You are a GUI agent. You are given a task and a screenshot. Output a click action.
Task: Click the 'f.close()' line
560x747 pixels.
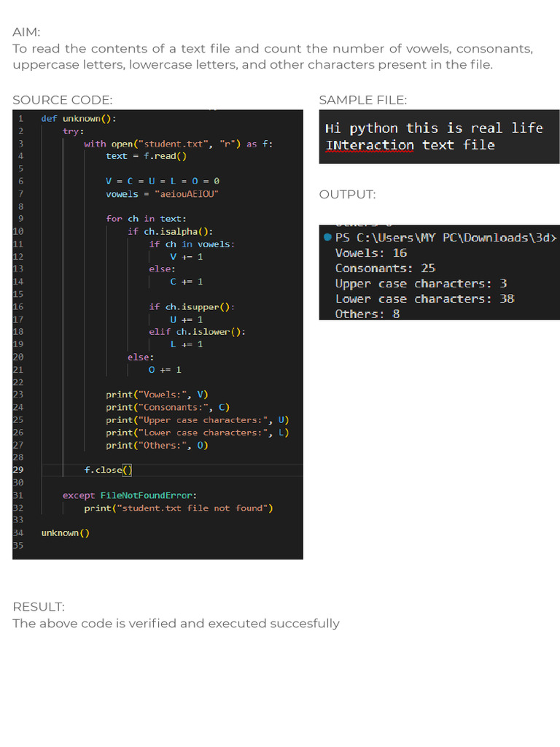tap(109, 470)
